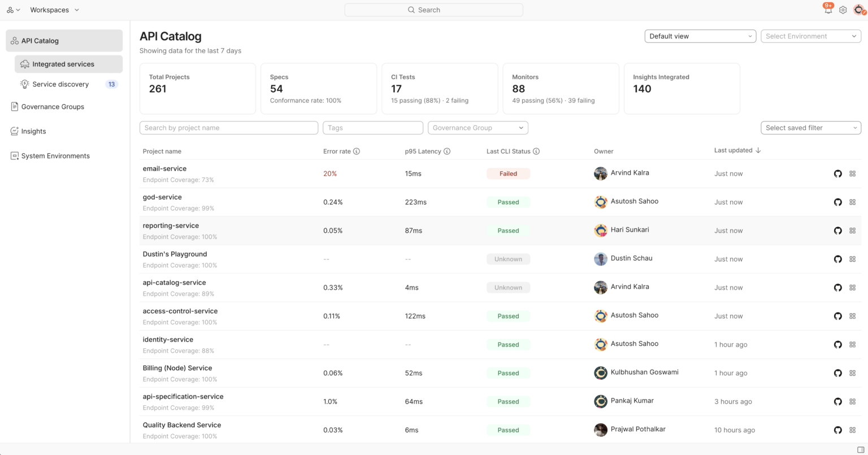Click grid icon in Dustin's Playground row

pos(853,259)
